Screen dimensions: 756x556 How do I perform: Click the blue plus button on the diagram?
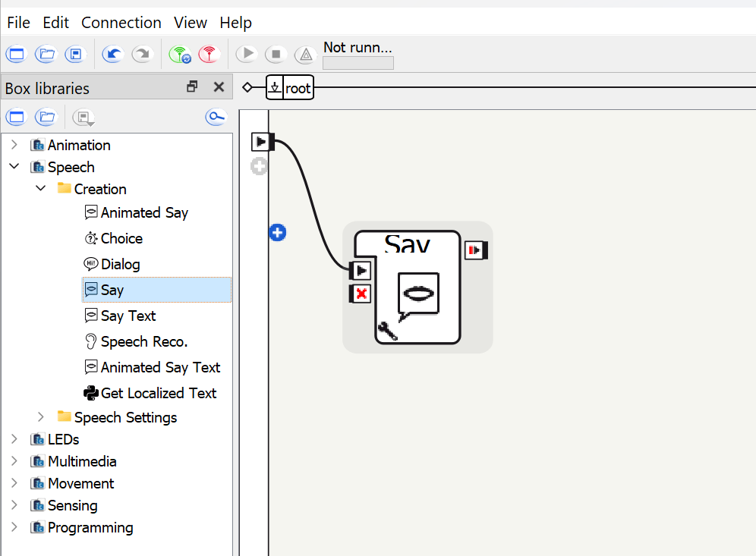click(x=278, y=232)
